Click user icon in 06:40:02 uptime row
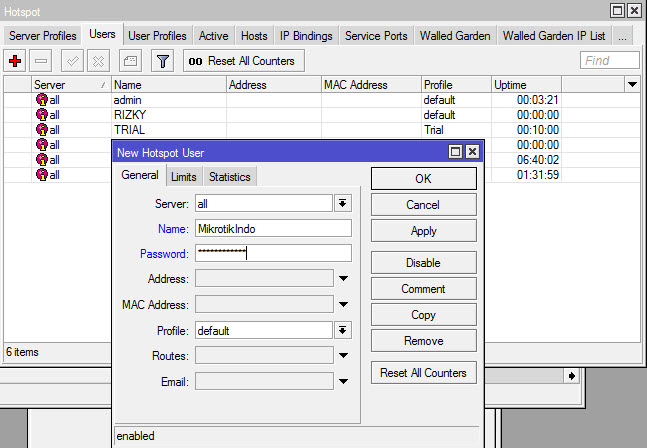 pos(42,160)
